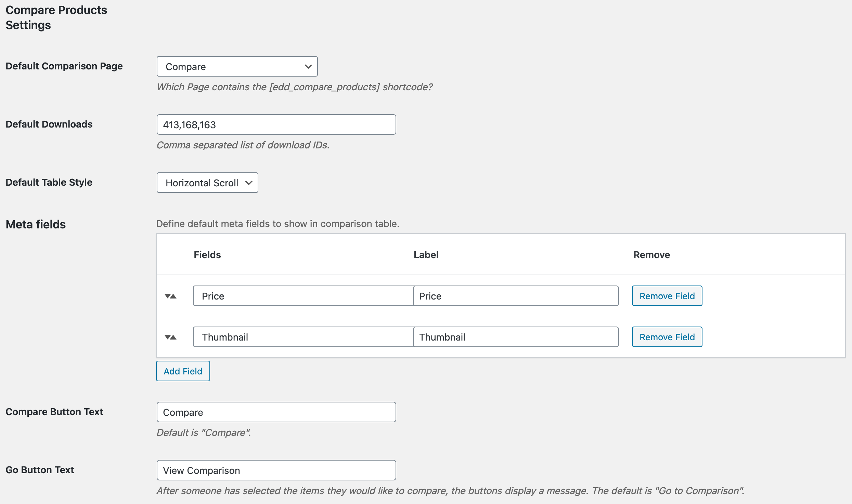Click the Default Downloads IDs field
Screen dimensions: 852x504
(x=276, y=125)
